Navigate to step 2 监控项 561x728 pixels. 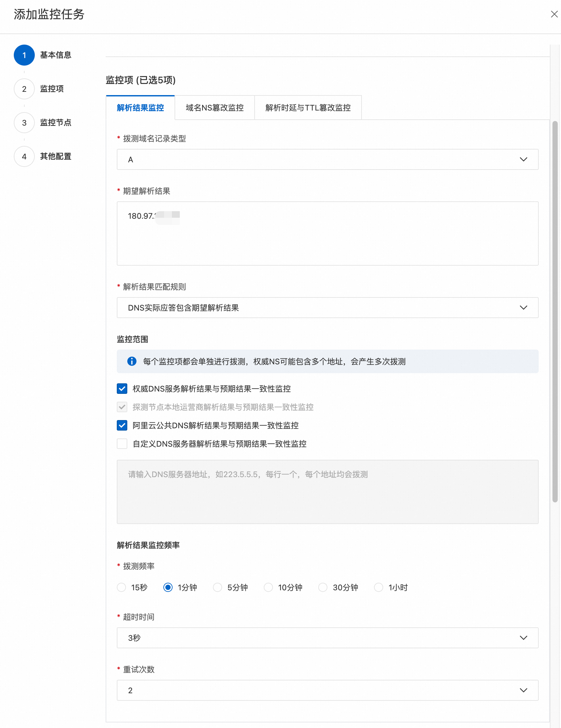pos(24,89)
